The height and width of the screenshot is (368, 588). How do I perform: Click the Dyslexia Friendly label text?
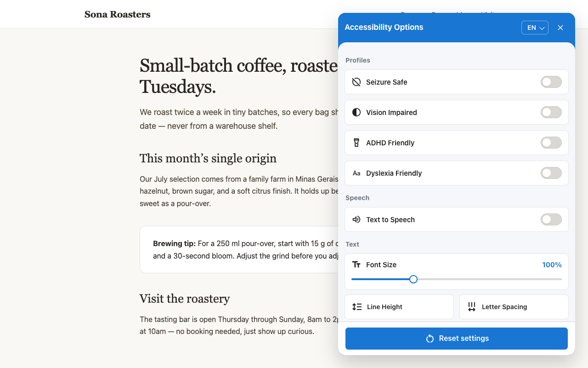point(394,173)
